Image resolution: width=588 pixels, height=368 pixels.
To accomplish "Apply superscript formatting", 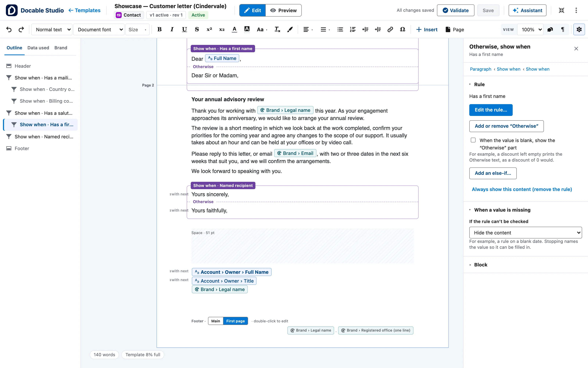I will [x=209, y=29].
